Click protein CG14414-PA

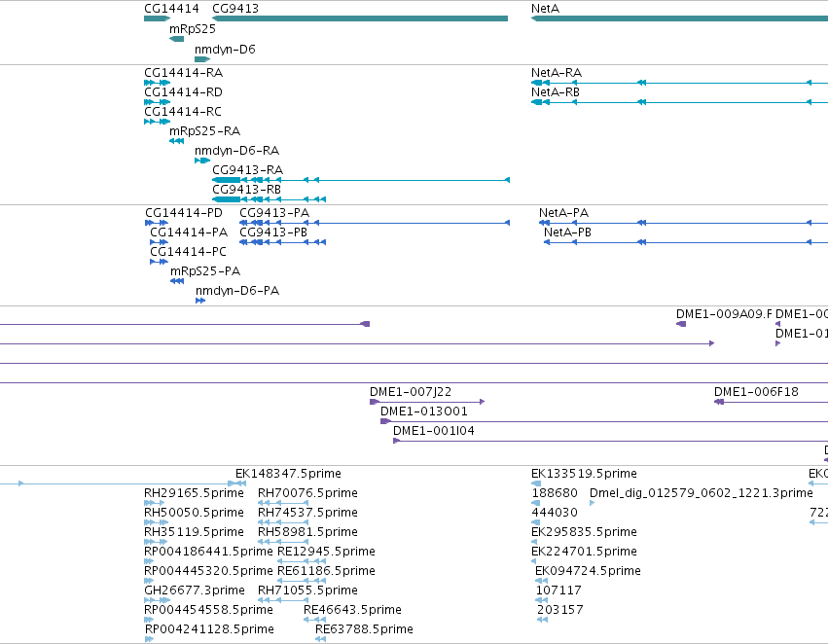click(x=189, y=233)
